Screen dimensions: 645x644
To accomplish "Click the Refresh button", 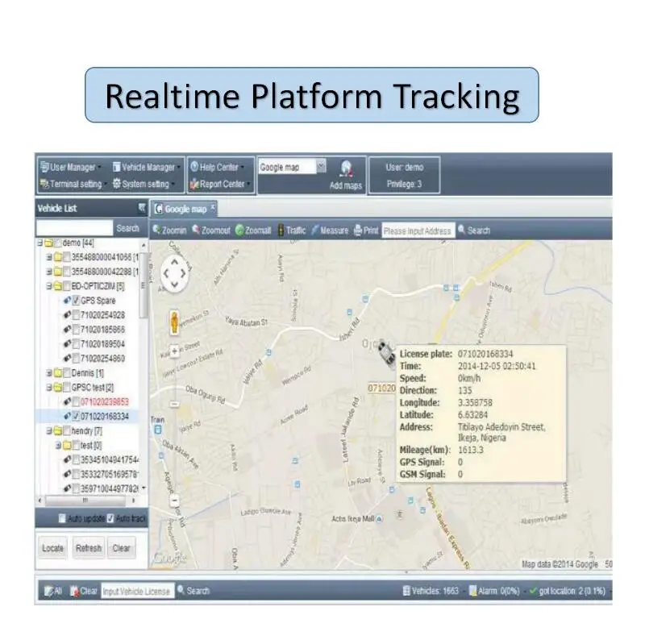I will click(x=89, y=548).
